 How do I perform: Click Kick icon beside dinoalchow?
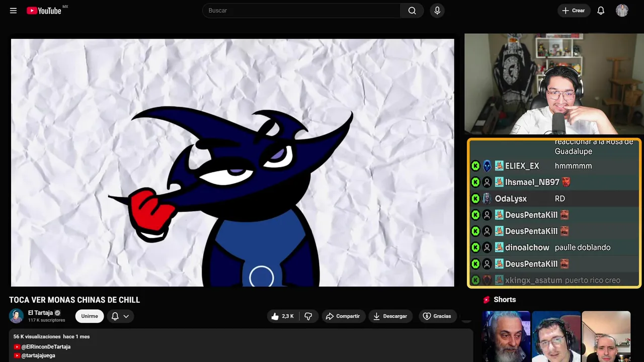pyautogui.click(x=475, y=247)
